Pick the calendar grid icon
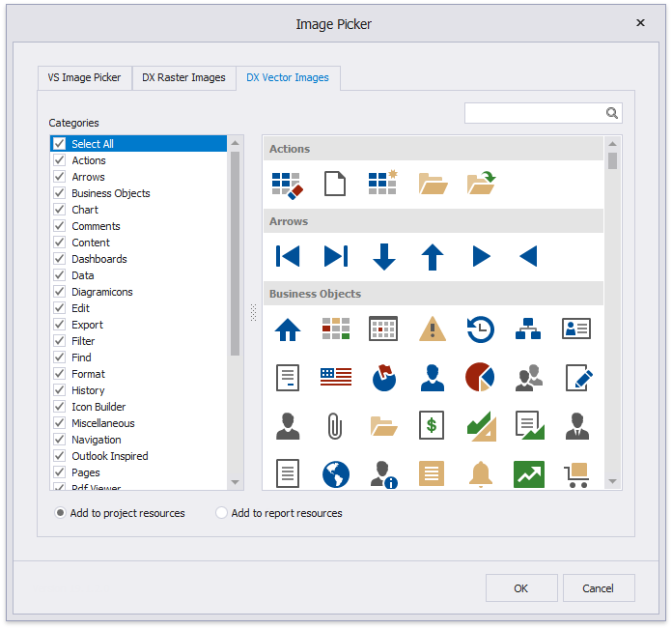Image resolution: width=672 pixels, height=629 pixels. pos(383,329)
